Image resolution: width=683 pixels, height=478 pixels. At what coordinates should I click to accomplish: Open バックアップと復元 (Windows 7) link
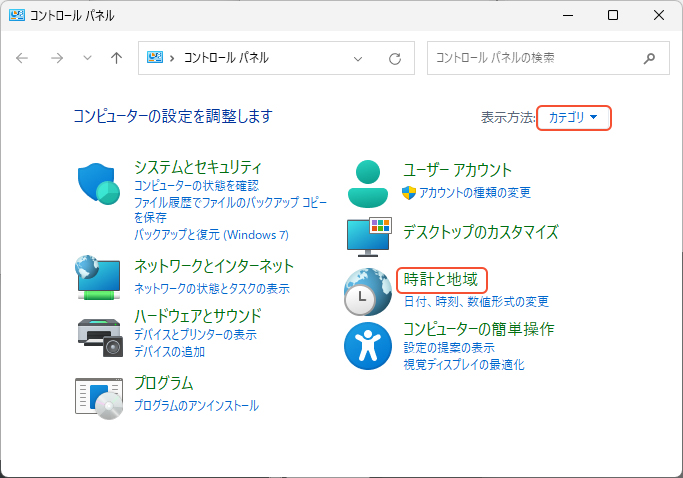click(x=211, y=234)
